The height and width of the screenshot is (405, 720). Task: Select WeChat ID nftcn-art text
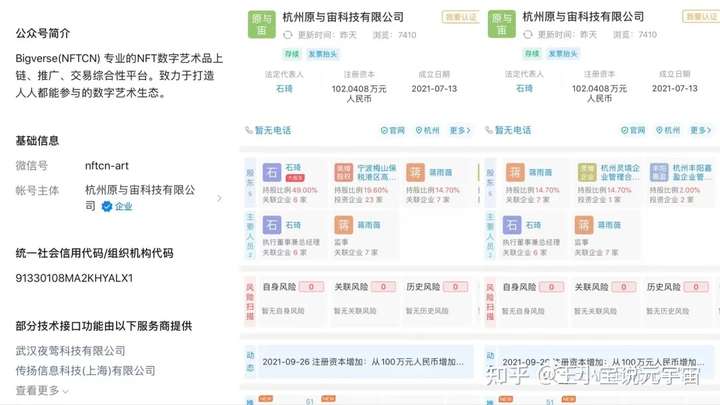107,166
